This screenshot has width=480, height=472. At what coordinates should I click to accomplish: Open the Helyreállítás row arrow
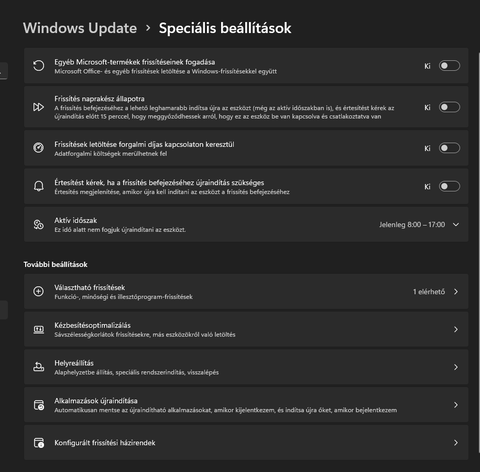coord(456,367)
